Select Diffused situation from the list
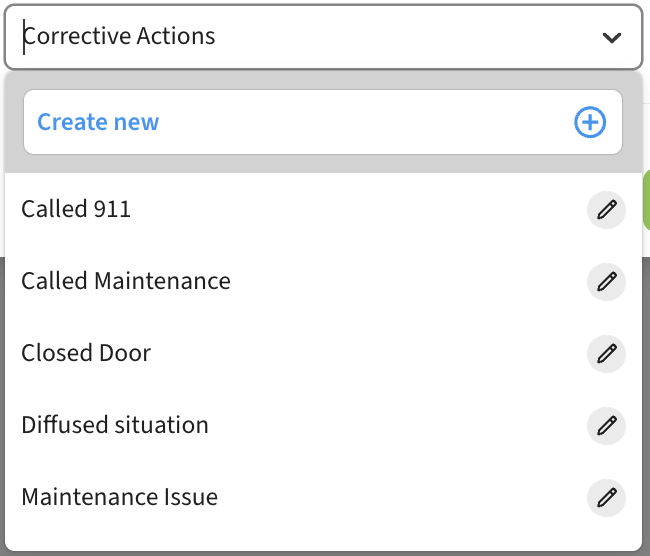650x556 pixels. (115, 425)
